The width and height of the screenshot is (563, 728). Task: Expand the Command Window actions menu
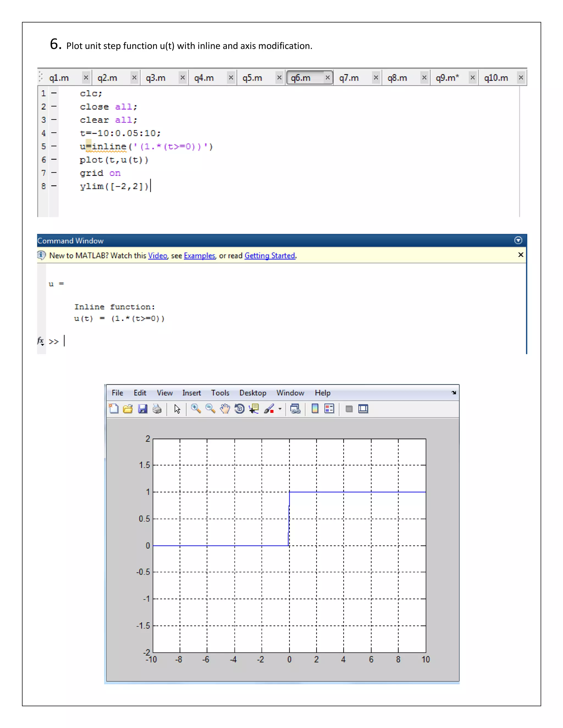pyautogui.click(x=518, y=240)
